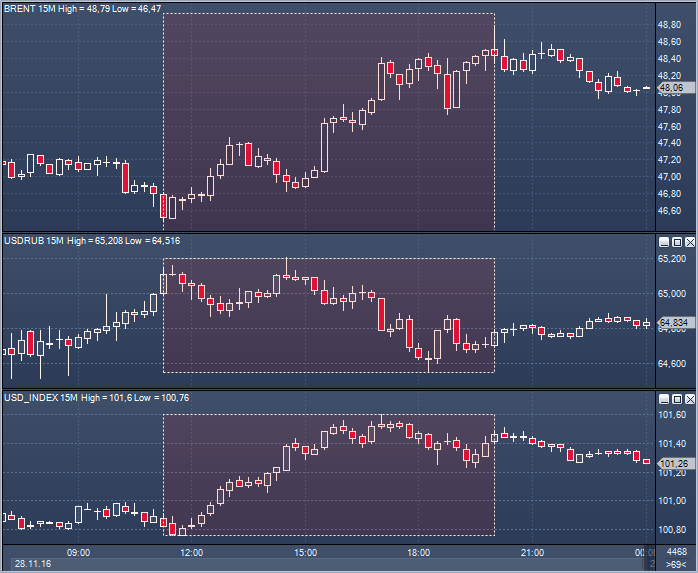Click the 18:00 time axis label

pyautogui.click(x=419, y=552)
